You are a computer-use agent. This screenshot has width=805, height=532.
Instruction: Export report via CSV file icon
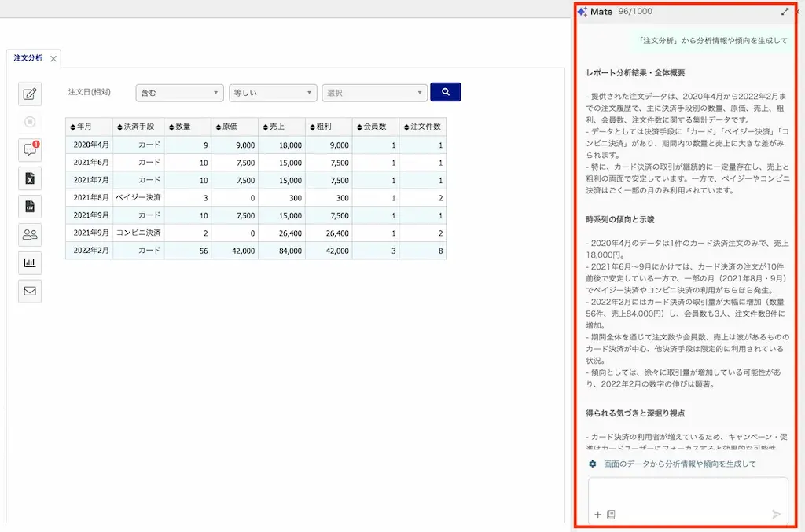click(x=30, y=206)
